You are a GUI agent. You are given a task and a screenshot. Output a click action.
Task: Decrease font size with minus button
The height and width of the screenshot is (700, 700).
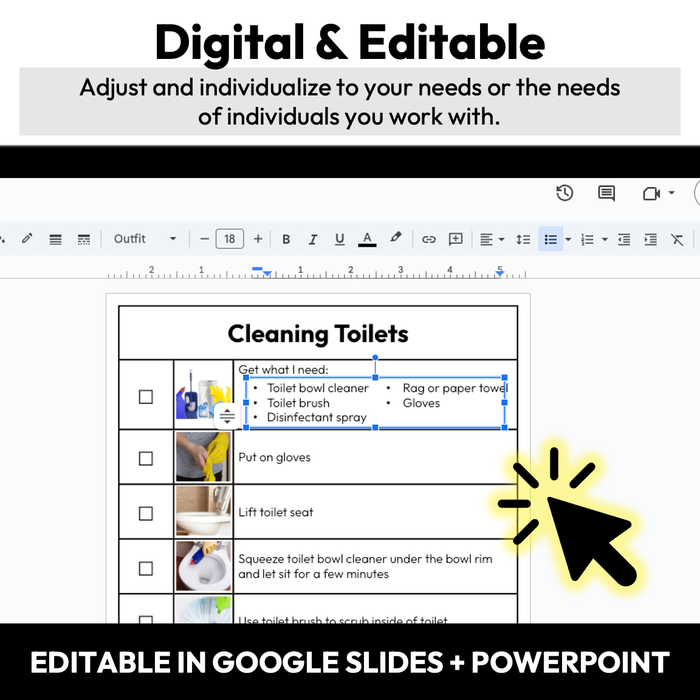pos(204,239)
